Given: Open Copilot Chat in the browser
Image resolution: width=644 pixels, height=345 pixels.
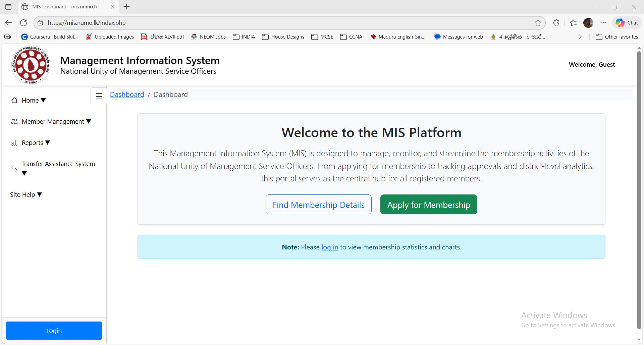Looking at the screenshot, I should [x=627, y=22].
